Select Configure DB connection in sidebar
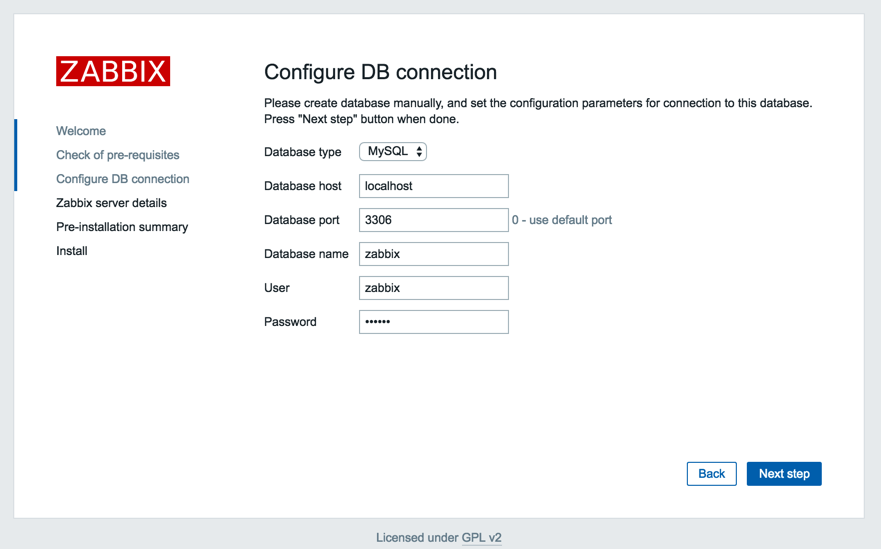The image size is (881, 549). (122, 179)
